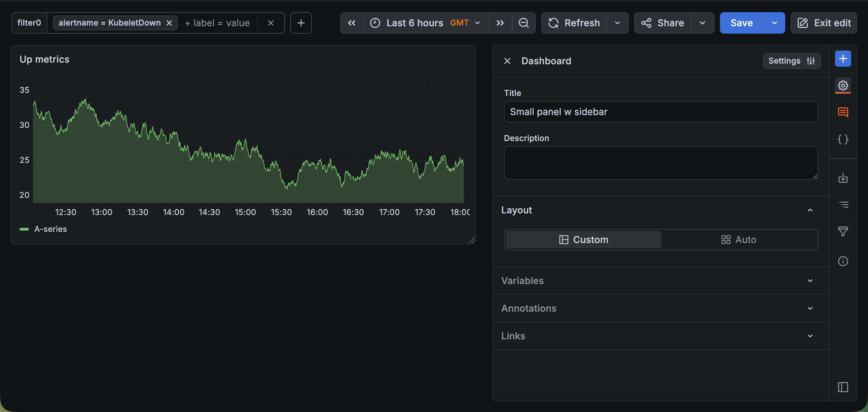This screenshot has width=868, height=412.
Task: Click Exit edit
Action: [x=824, y=23]
